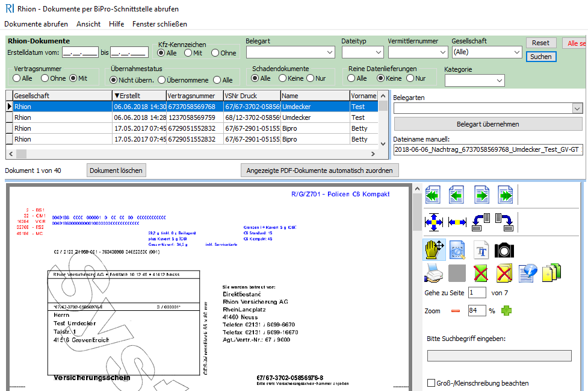Image resolution: width=588 pixels, height=391 pixels.
Task: Sort by the Erstellt column header
Action: pyautogui.click(x=139, y=96)
